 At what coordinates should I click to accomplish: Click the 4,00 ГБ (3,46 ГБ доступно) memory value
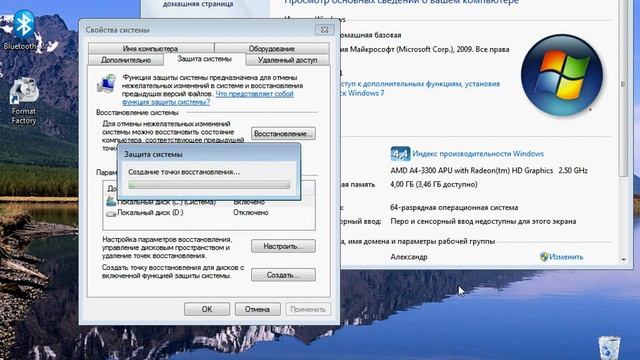tap(433, 184)
